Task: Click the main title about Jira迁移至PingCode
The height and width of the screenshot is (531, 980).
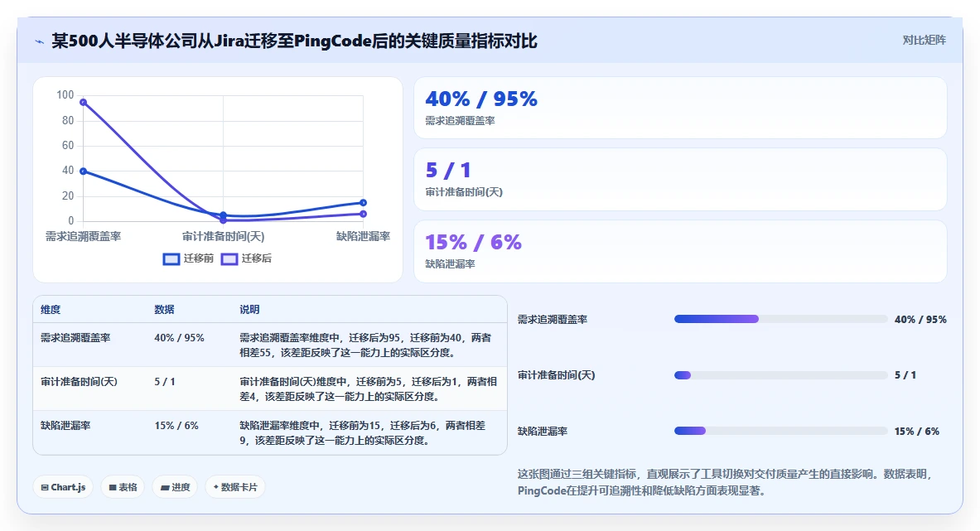Action: click(x=294, y=41)
